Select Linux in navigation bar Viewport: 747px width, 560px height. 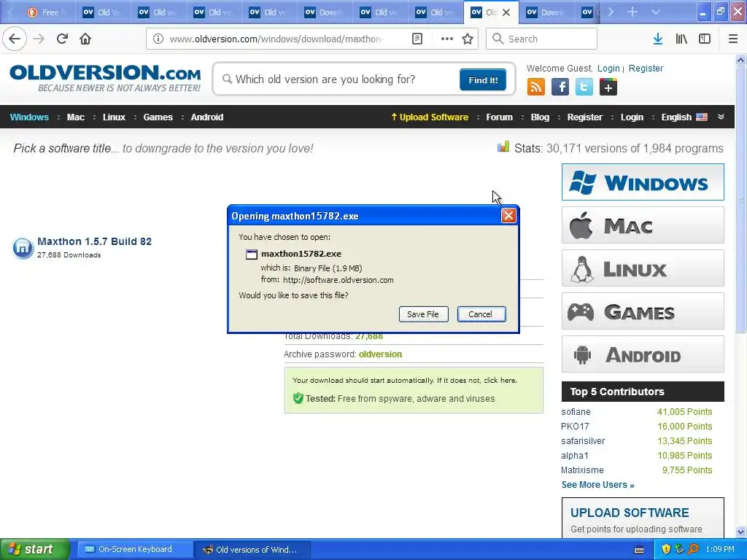[114, 117]
